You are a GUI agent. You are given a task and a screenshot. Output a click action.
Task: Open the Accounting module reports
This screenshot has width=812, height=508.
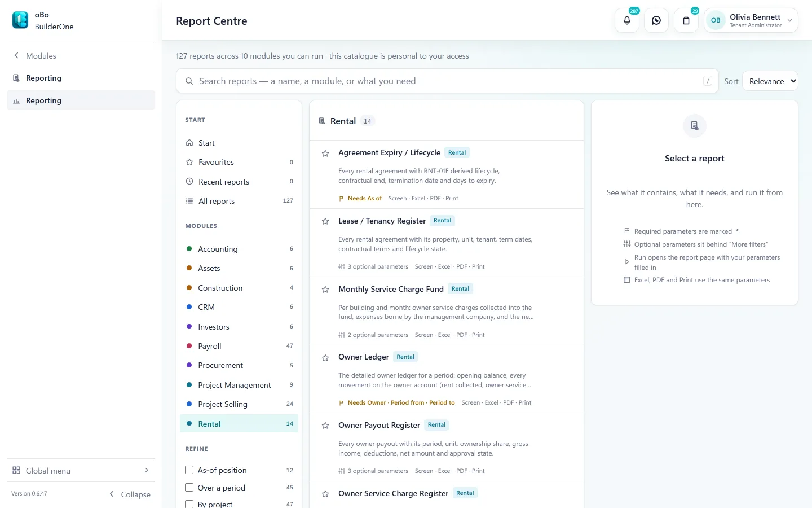(x=239, y=249)
